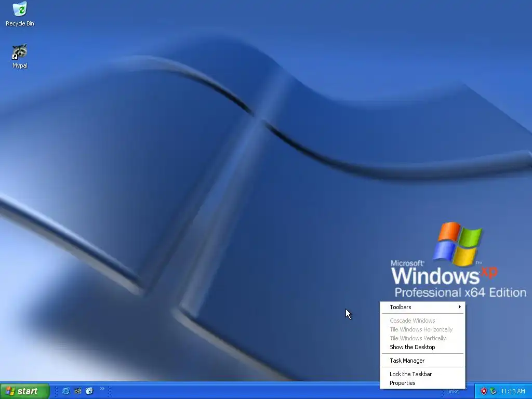This screenshot has height=399, width=532.
Task: Expand hidden Quick Launch items chevron
Action: pos(102,389)
